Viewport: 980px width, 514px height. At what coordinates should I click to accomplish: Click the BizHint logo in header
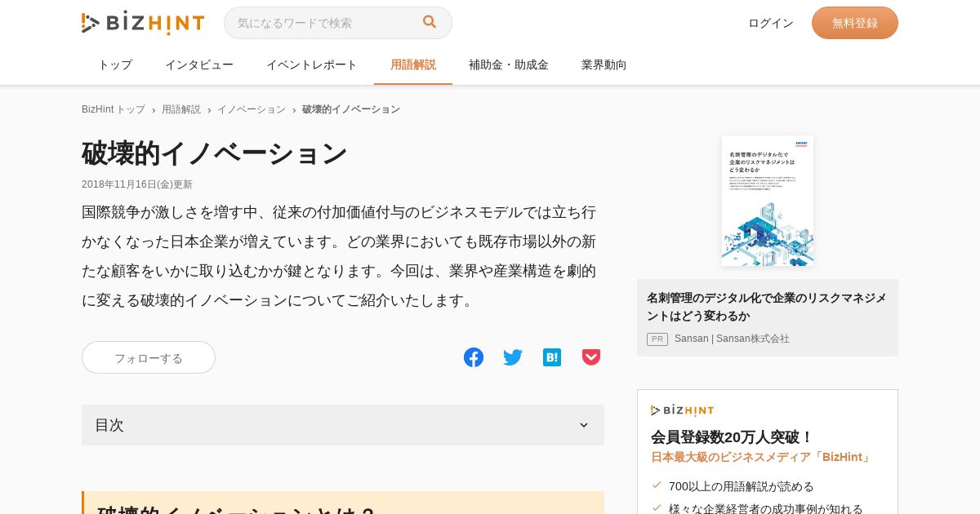coord(143,23)
